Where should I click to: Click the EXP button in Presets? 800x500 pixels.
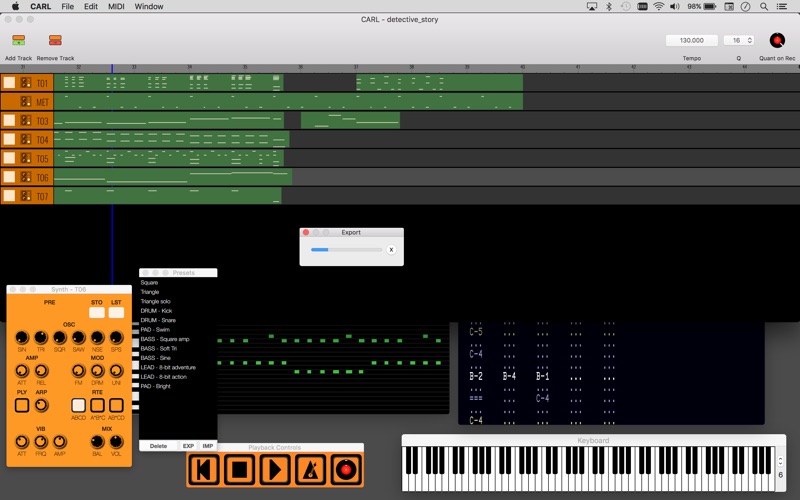click(188, 446)
